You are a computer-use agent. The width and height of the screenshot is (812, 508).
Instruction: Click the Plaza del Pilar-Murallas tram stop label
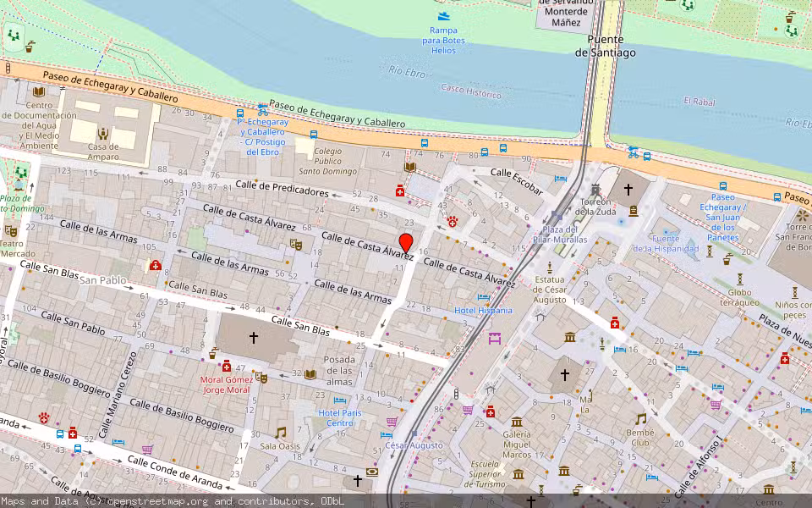560,235
